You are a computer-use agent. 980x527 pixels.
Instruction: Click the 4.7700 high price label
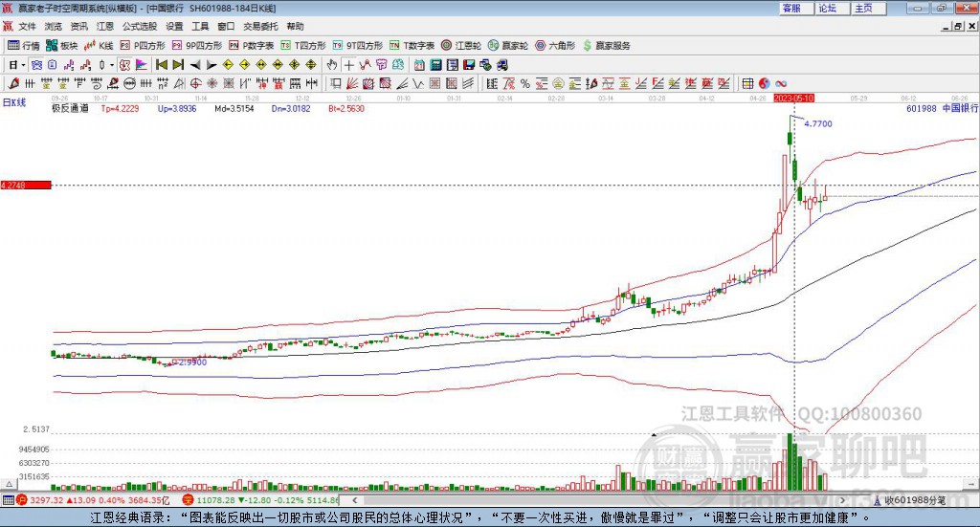[818, 123]
